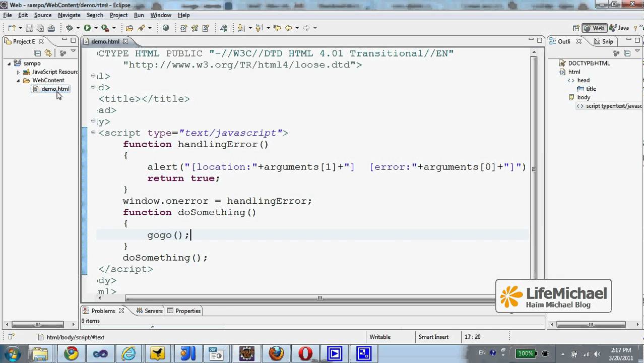Viewport: 644px width, 363px height.
Task: Click the Print toolbar icon
Action: coord(51,28)
